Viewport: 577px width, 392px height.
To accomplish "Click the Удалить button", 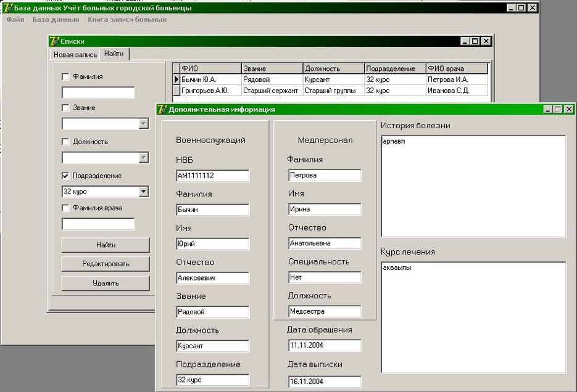I will [106, 284].
